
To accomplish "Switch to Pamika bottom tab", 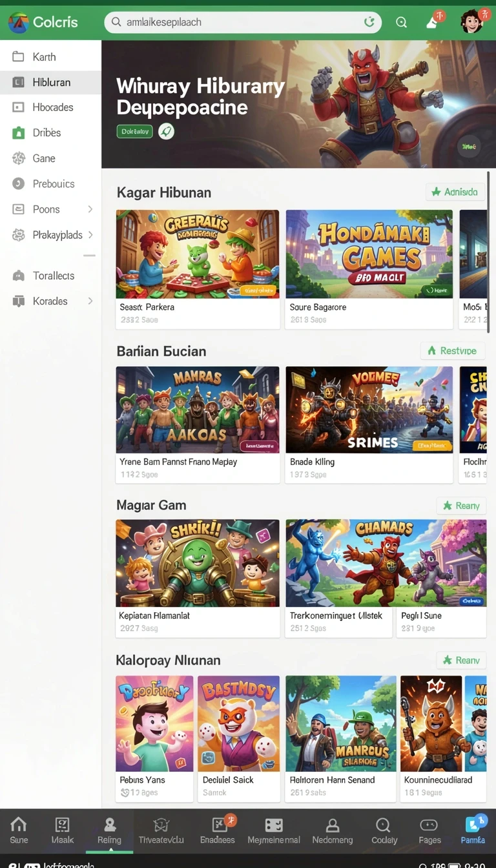I will coord(473,831).
